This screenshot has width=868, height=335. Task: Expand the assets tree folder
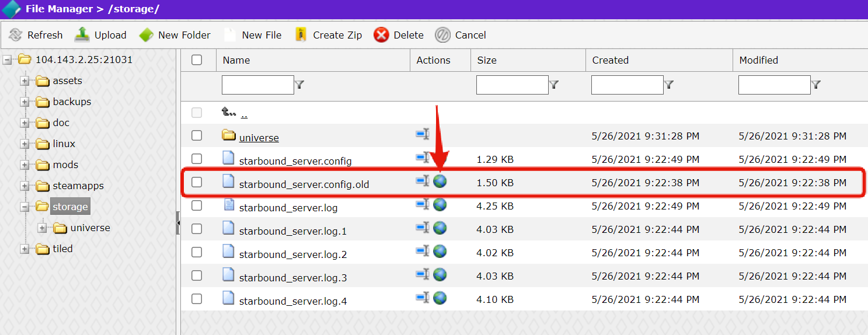[x=25, y=81]
